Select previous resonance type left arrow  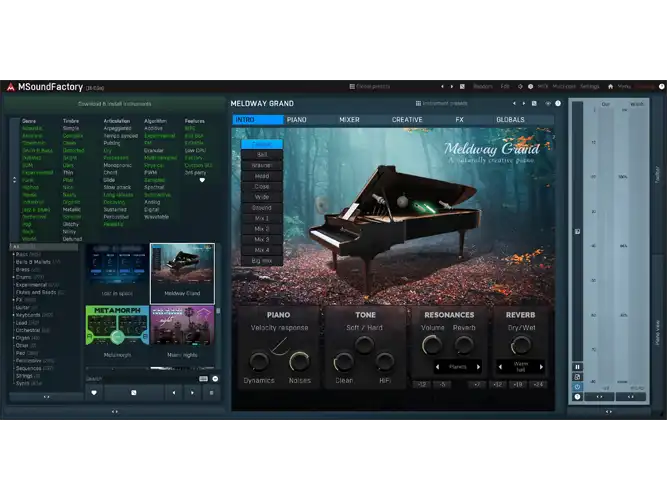point(437,367)
